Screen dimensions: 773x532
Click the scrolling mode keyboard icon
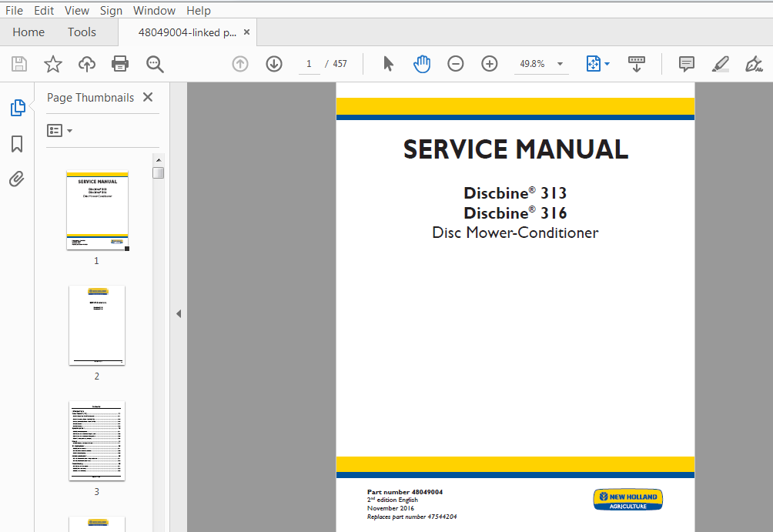click(x=637, y=64)
